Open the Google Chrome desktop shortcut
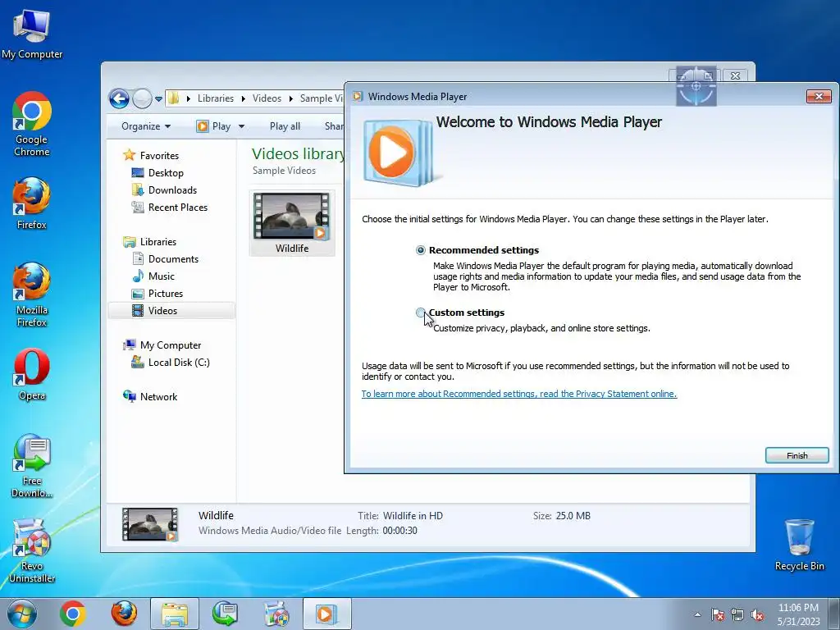The image size is (840, 630). coord(32,125)
